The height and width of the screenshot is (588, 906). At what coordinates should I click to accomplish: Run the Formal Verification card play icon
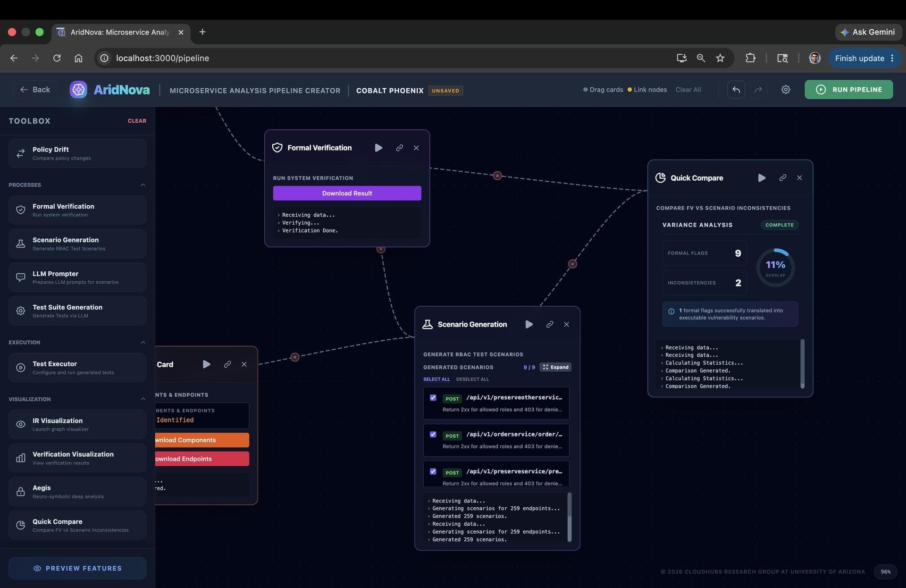coord(378,148)
